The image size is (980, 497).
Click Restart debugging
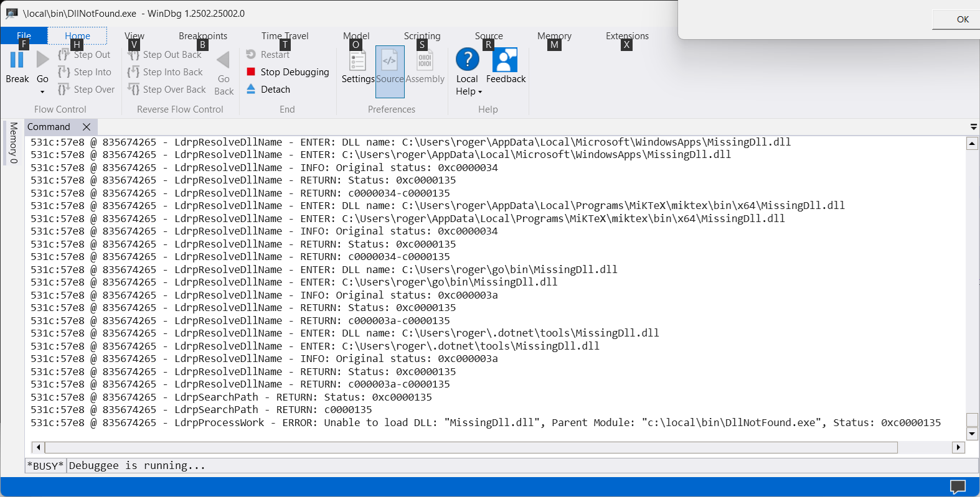[x=268, y=55]
